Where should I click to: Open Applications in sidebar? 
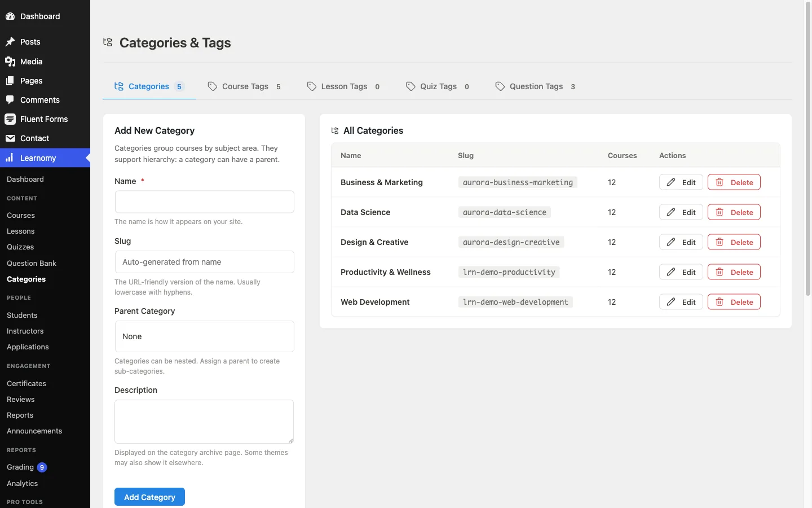pyautogui.click(x=28, y=347)
